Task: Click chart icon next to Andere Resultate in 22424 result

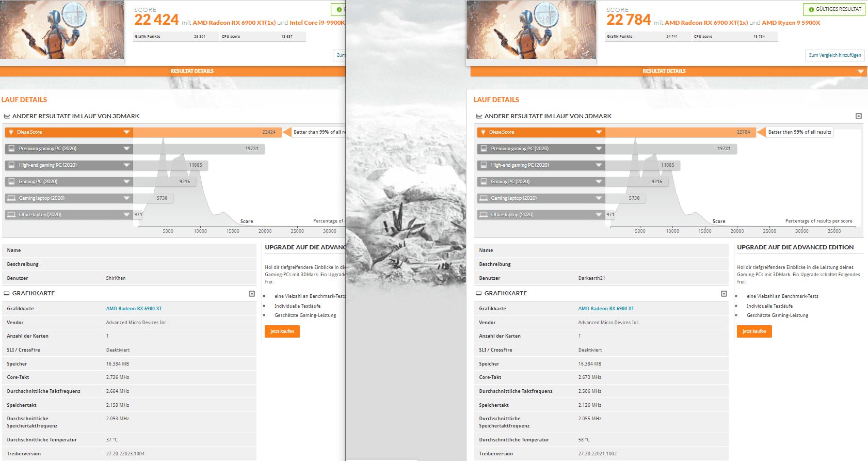Action: coord(7,116)
